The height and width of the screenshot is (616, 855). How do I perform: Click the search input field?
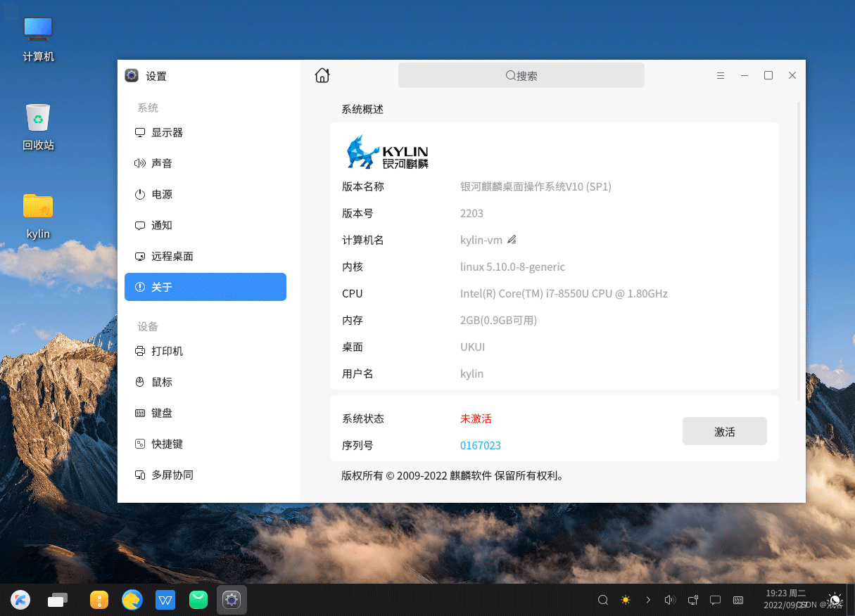(521, 75)
